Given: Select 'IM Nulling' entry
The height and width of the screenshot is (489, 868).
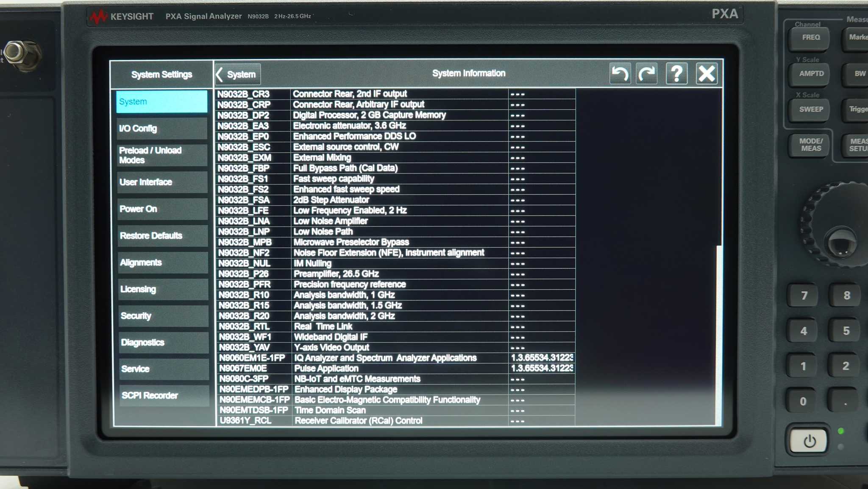Looking at the screenshot, I should (x=313, y=263).
